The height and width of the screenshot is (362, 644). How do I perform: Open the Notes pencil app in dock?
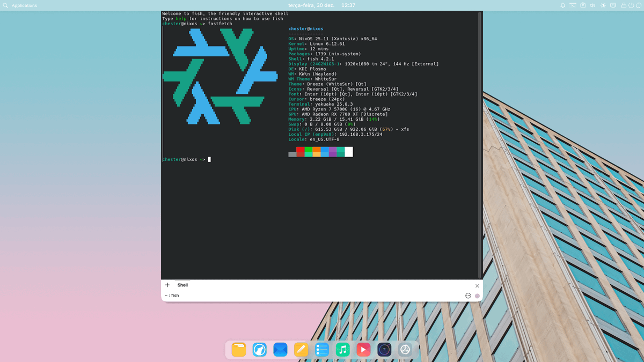point(301,350)
